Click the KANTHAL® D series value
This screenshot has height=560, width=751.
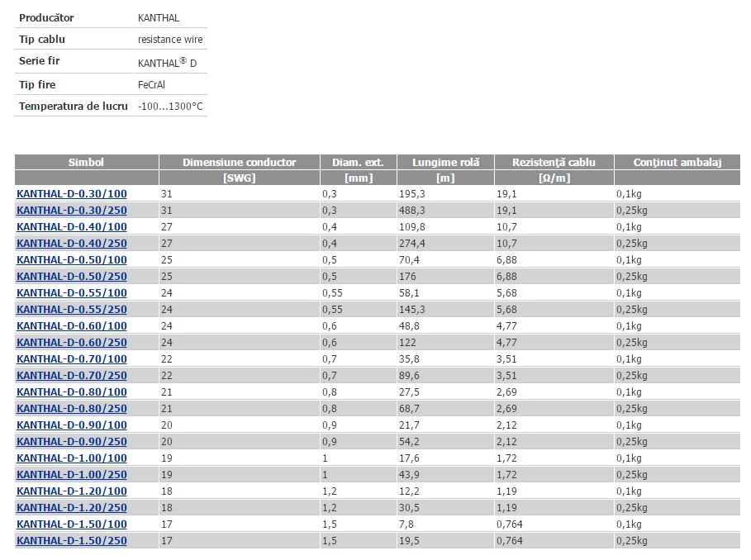tap(167, 63)
